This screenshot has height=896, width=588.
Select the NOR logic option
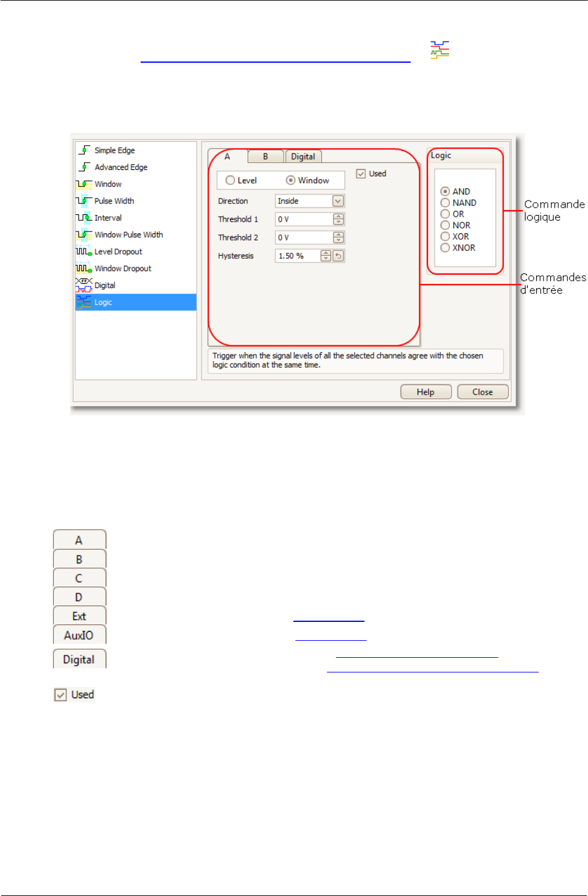445,225
